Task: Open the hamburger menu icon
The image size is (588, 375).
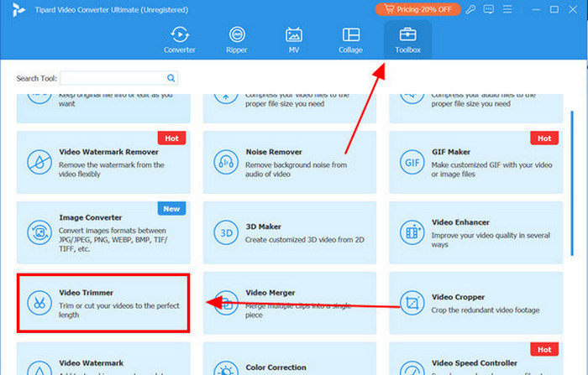Action: point(507,9)
